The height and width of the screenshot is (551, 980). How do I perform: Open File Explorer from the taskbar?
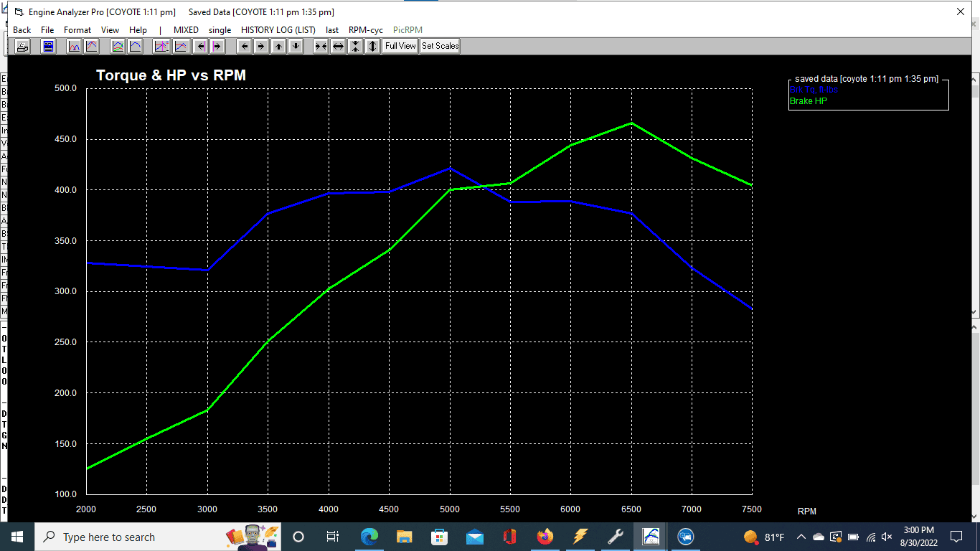point(405,537)
